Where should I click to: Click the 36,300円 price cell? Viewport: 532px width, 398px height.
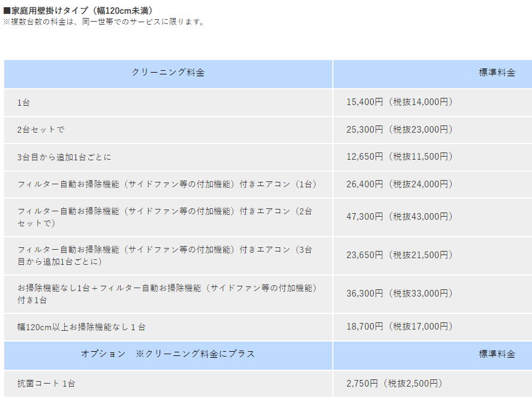(399, 294)
